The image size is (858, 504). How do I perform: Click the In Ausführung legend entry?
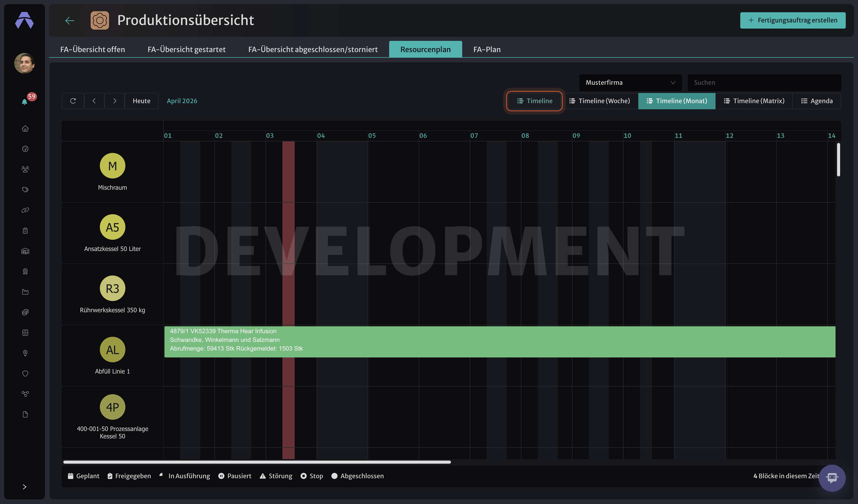coord(185,476)
